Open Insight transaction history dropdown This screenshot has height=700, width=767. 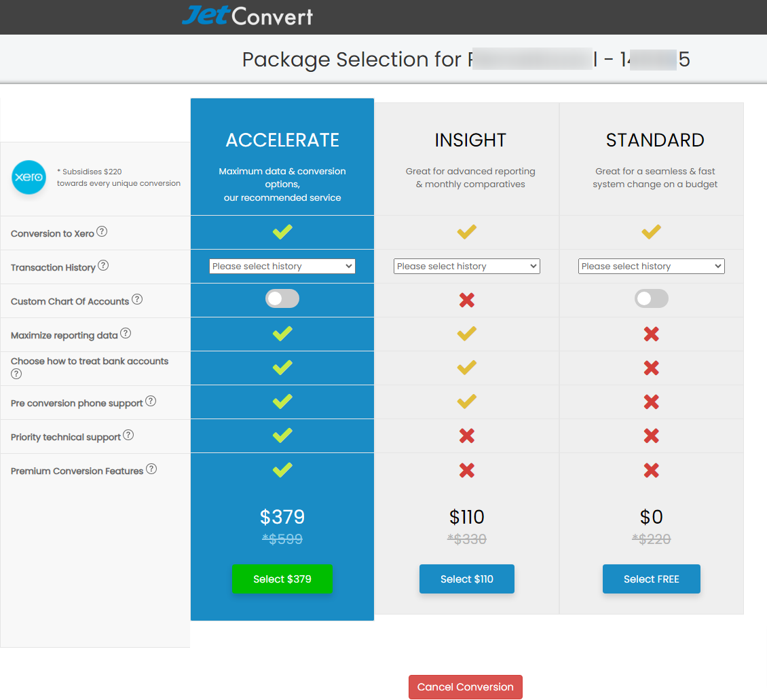point(467,266)
